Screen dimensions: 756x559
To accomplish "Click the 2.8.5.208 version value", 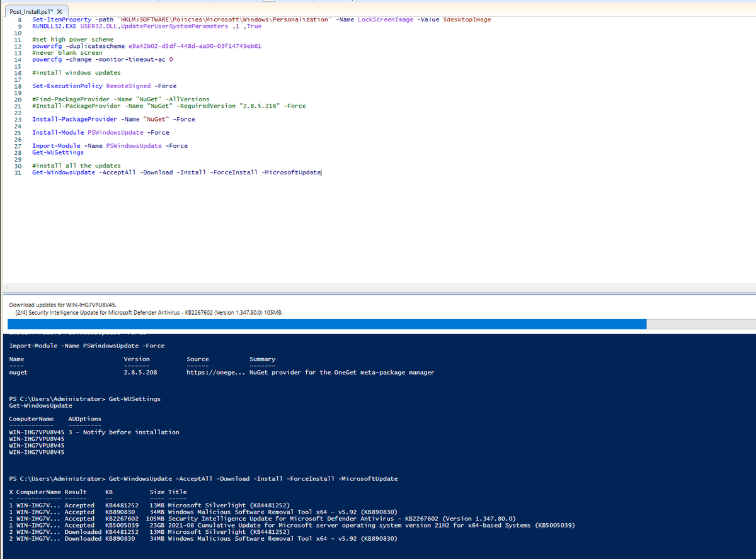I will 140,372.
